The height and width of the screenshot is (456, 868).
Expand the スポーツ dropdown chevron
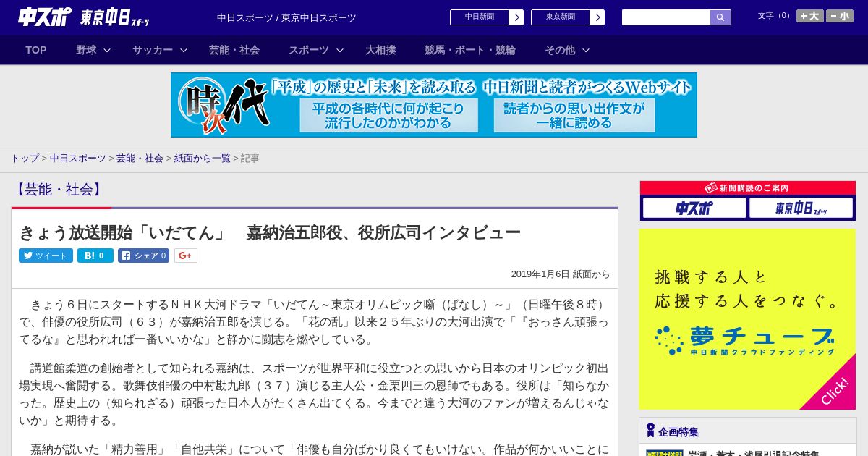(340, 50)
